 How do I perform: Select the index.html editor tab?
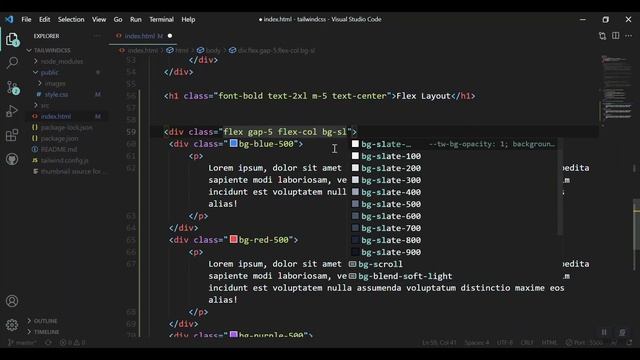point(144,36)
